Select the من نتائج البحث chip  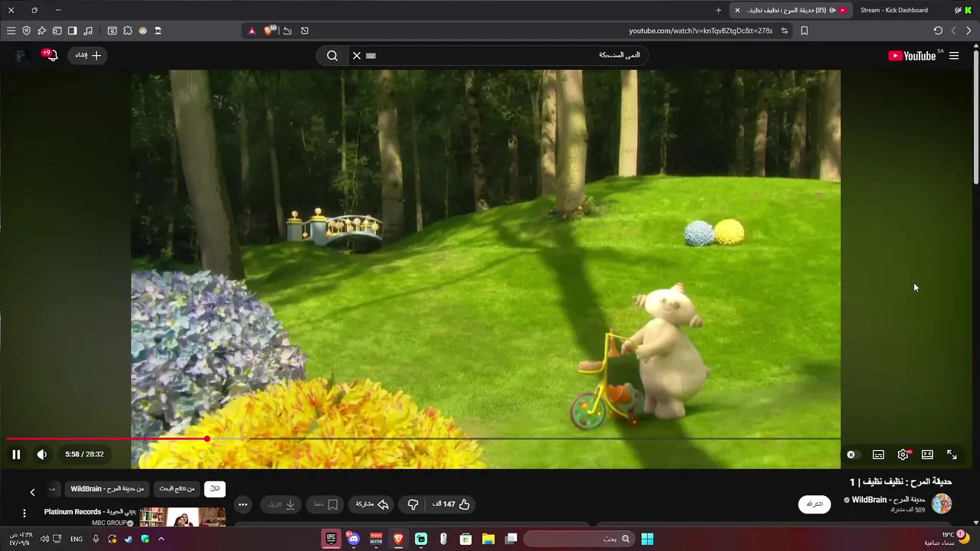pos(177,489)
